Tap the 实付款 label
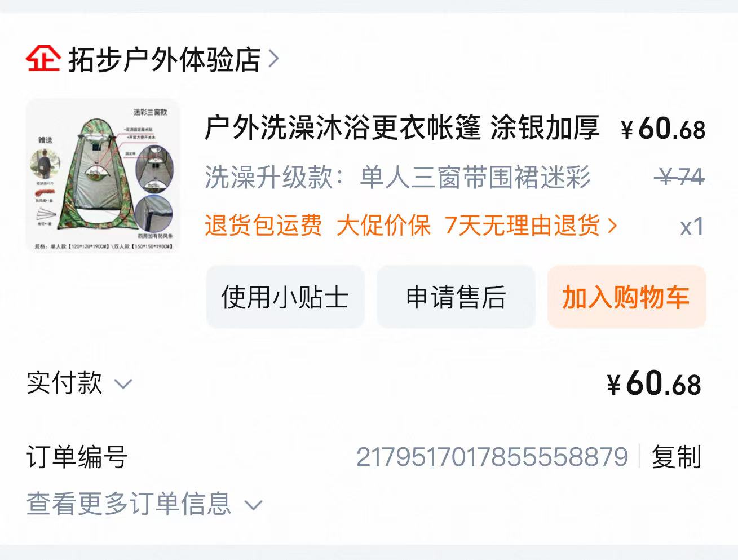 [64, 382]
